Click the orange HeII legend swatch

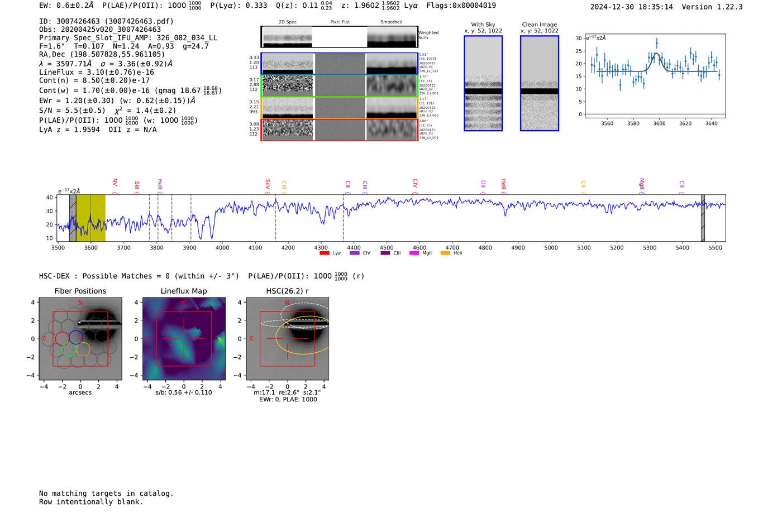(445, 253)
